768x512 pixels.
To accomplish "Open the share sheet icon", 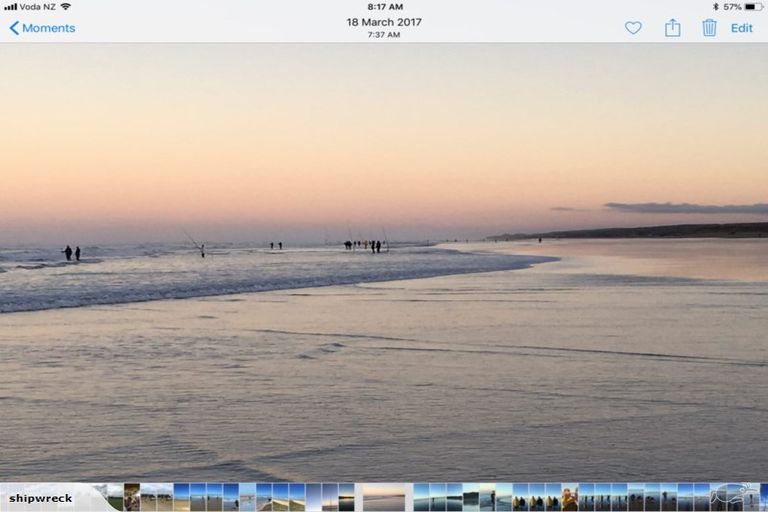I will [x=673, y=28].
